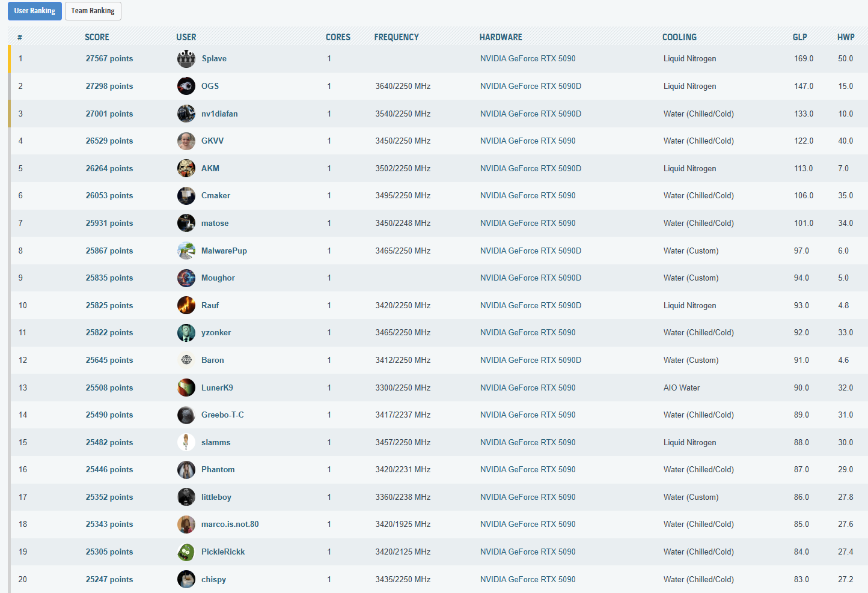868x593 pixels.
Task: Select the User Ranking tab
Action: tap(34, 11)
